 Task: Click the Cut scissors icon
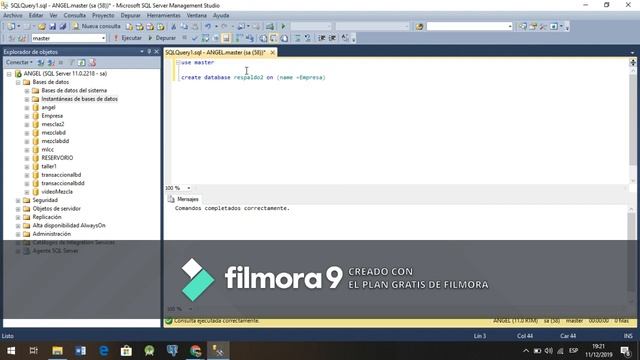tap(173, 27)
